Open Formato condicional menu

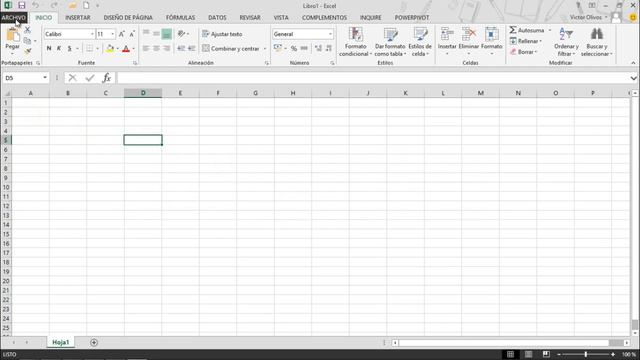(x=356, y=42)
